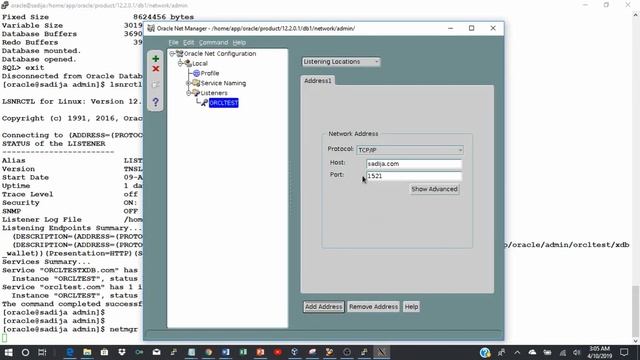
Task: Select Service Naming in the tree
Action: [x=223, y=83]
